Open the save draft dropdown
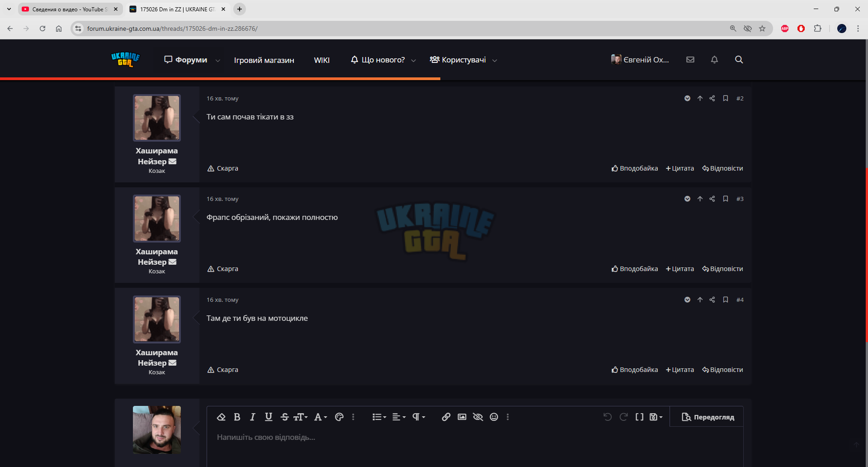The width and height of the screenshot is (868, 467). (x=656, y=417)
